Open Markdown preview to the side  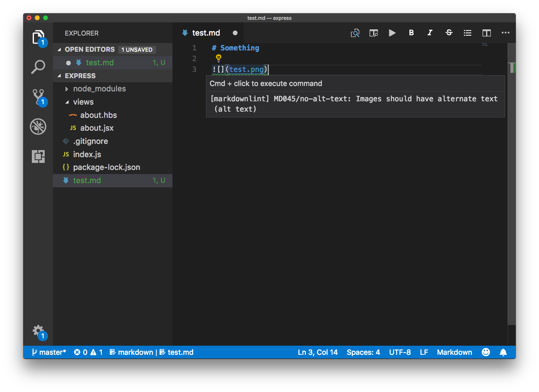374,33
